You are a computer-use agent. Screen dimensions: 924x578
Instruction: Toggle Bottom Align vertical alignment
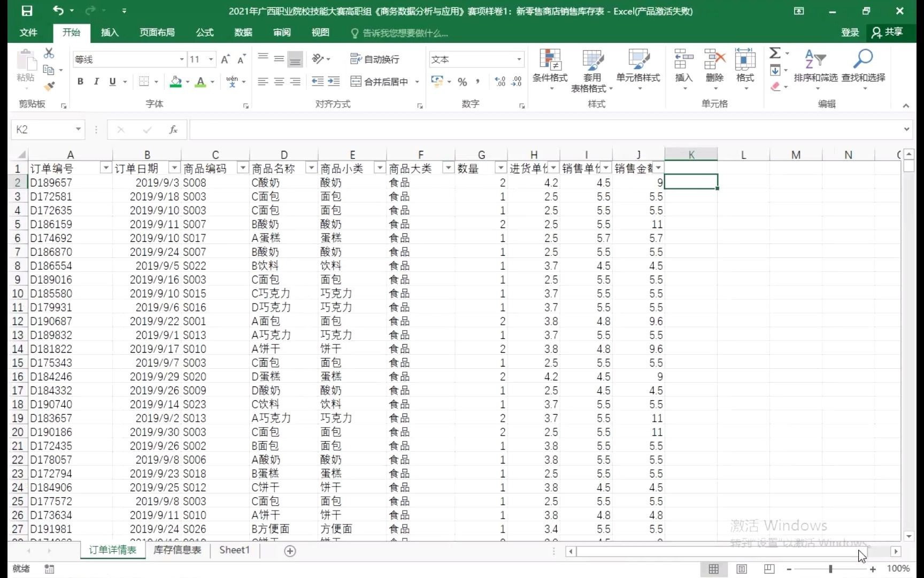[x=295, y=59]
